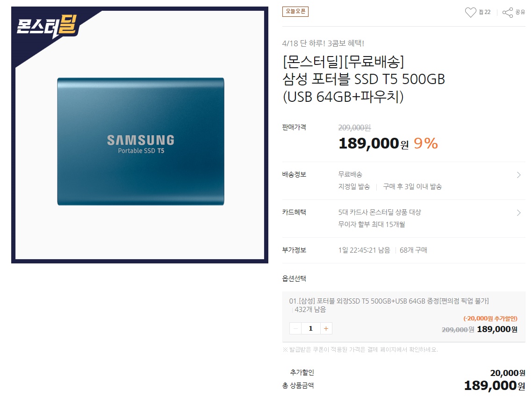Click the share icon
Viewport: 532px width, 397px height.
coord(508,13)
